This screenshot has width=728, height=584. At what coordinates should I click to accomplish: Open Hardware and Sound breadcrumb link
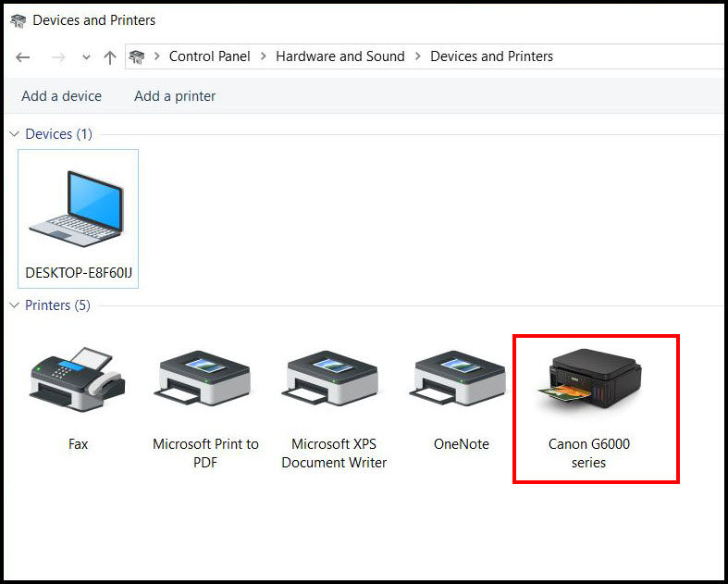point(340,56)
